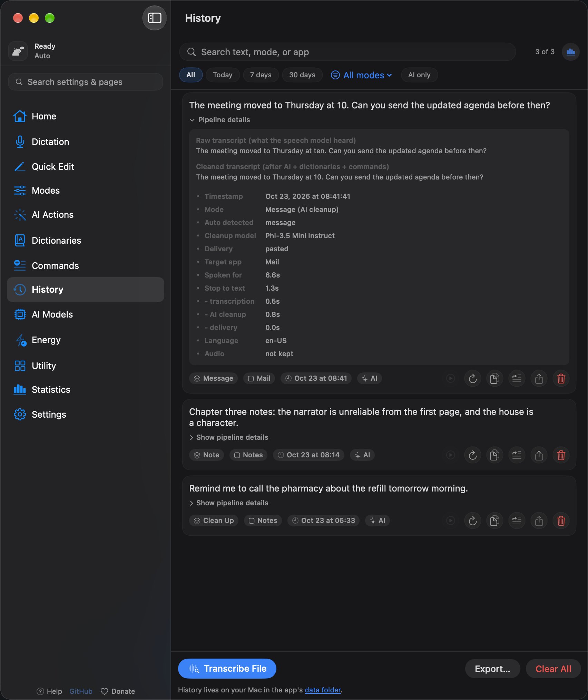Screen dimensions: 588x700
Task: Copy the 'Chapter three notes' entry text
Action: (495, 455)
